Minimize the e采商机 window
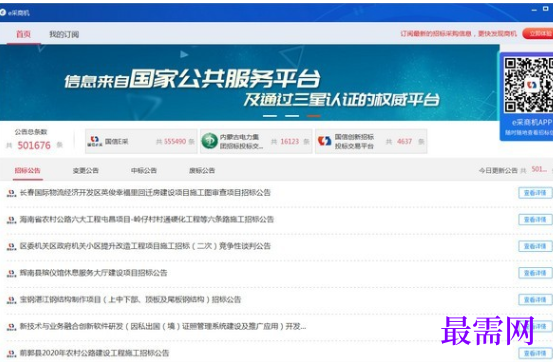Viewport: 553px width, 362px height. tap(534, 10)
